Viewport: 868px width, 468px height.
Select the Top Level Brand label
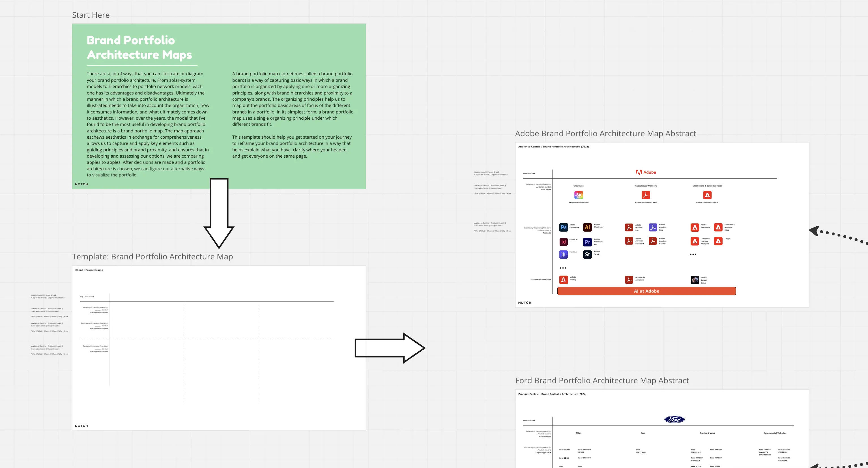87,297
